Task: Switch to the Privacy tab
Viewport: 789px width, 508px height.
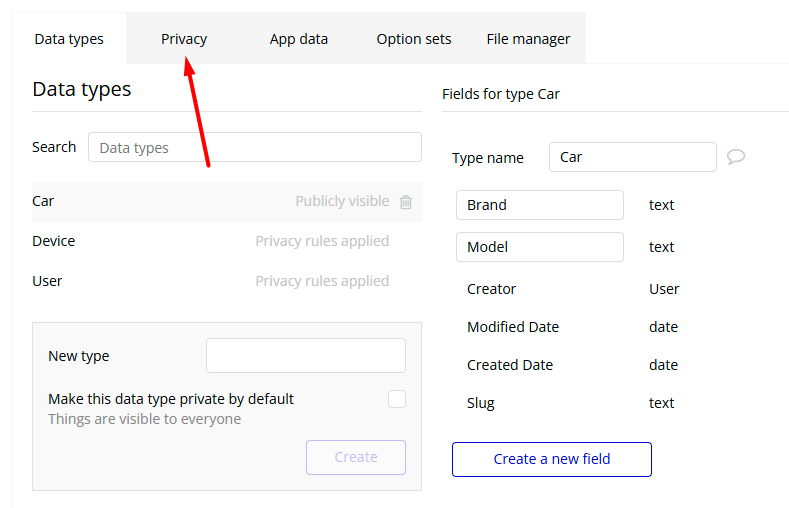Action: point(184,39)
